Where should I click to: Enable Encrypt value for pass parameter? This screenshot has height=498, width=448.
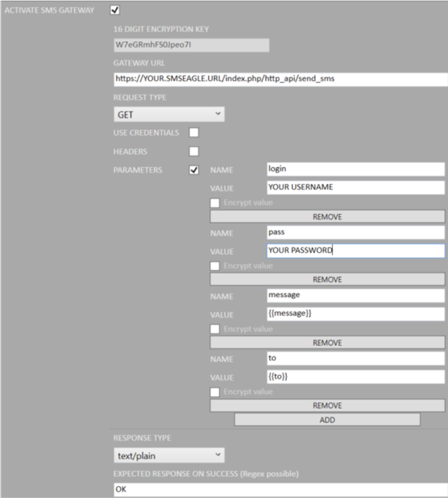215,266
